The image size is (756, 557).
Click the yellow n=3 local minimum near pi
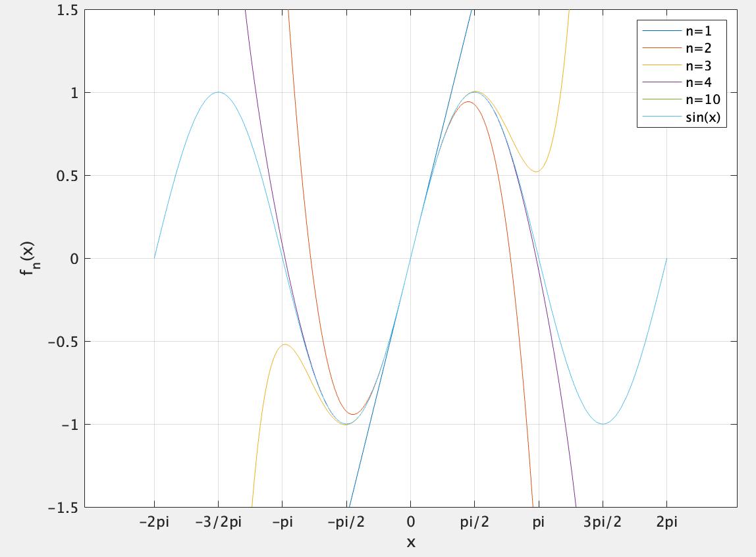(536, 172)
